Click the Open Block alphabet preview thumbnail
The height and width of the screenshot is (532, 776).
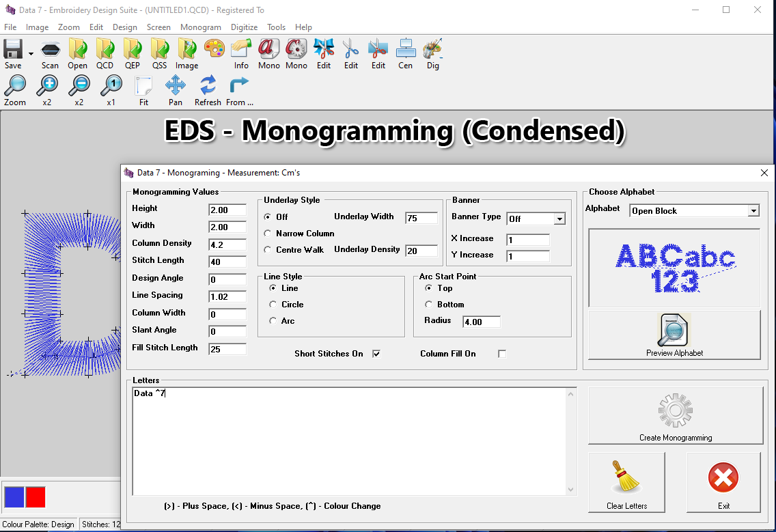click(674, 268)
